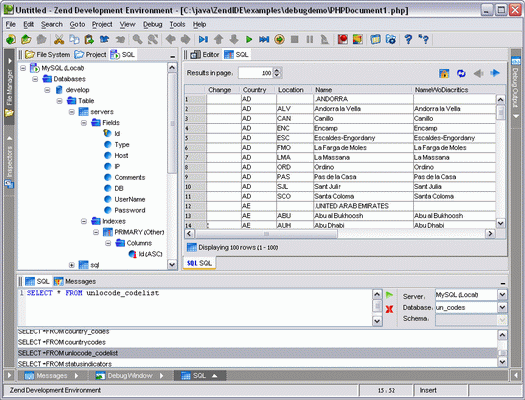
Task: Collapse the Fields folder node
Action: (x=84, y=123)
